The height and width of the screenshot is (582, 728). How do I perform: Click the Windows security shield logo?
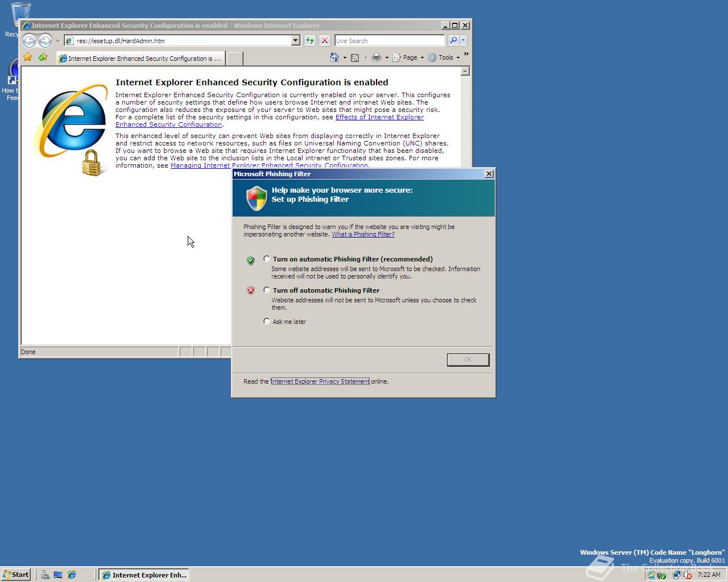coord(257,198)
